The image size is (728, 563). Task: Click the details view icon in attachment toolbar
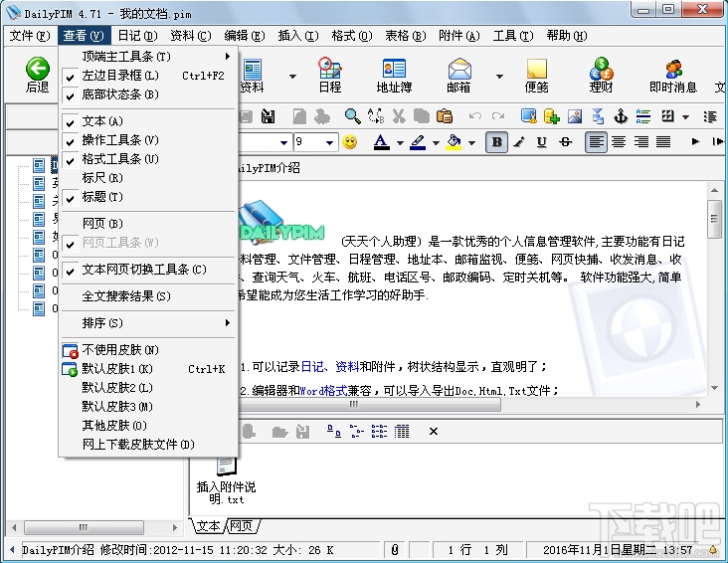[x=402, y=432]
